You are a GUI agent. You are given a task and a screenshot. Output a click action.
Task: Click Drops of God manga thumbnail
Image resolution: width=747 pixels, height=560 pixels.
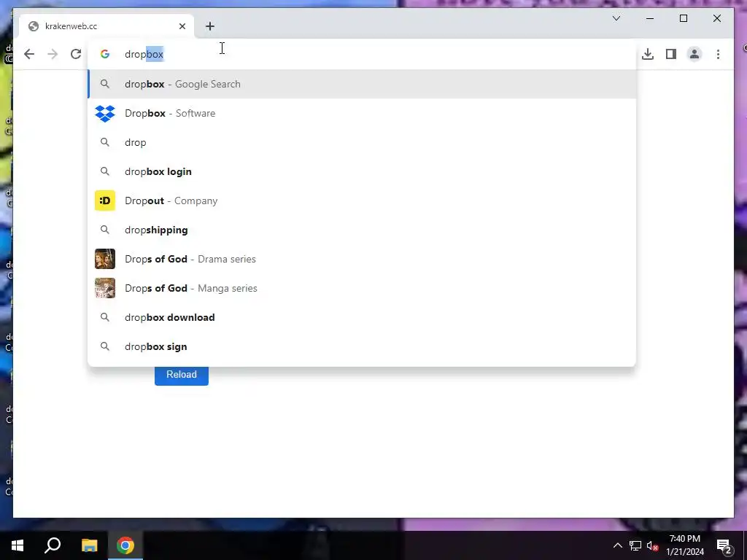click(105, 288)
